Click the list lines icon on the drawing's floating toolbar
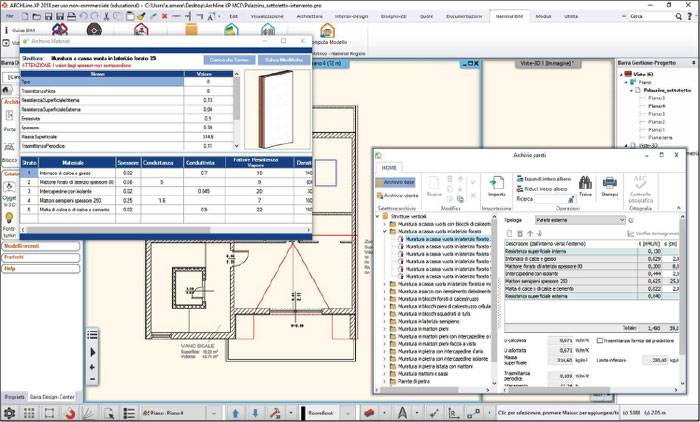This screenshot has width=700, height=422. coord(92,335)
